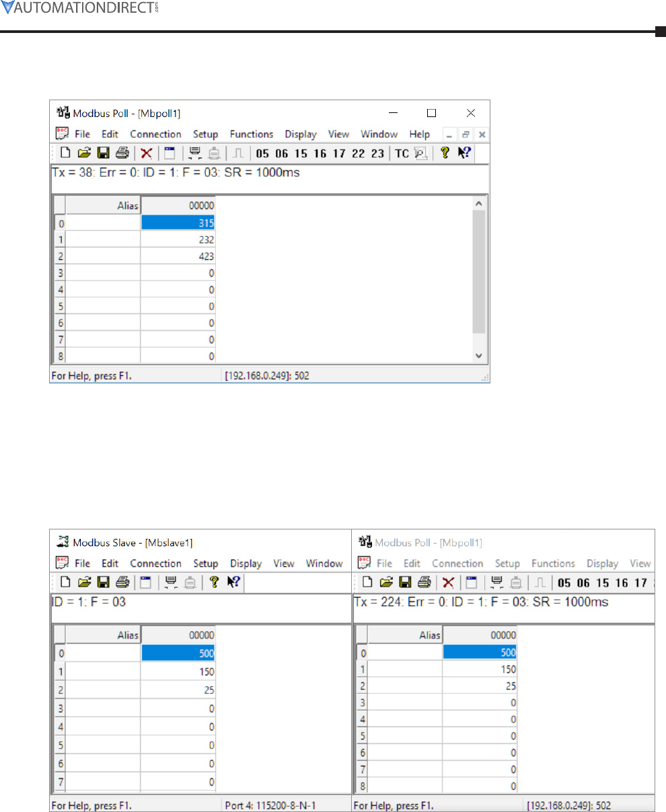Click yellow Help question mark in Modbus Slave toolbar
The image size is (666, 812).
click(x=214, y=583)
